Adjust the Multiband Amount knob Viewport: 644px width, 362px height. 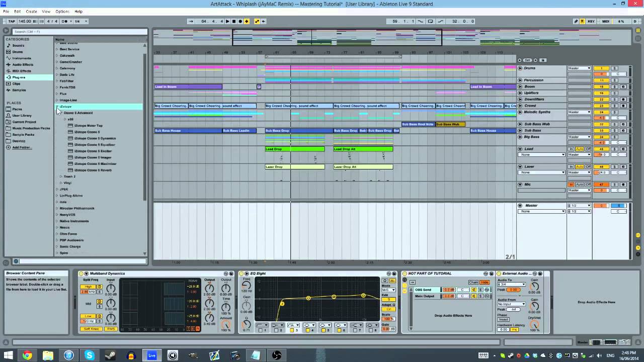226,324
